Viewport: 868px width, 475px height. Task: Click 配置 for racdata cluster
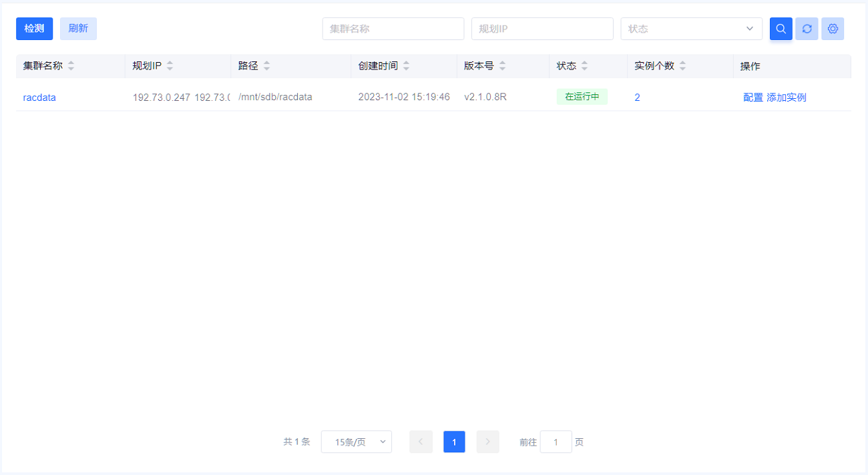click(752, 98)
